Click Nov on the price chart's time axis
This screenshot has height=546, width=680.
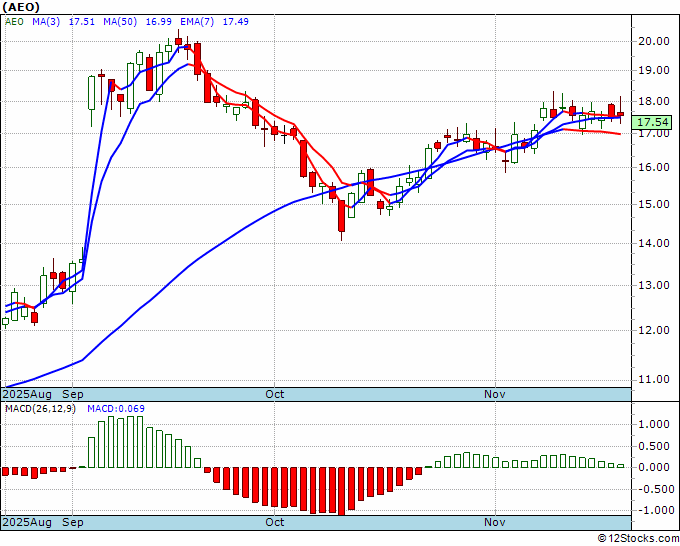495,394
